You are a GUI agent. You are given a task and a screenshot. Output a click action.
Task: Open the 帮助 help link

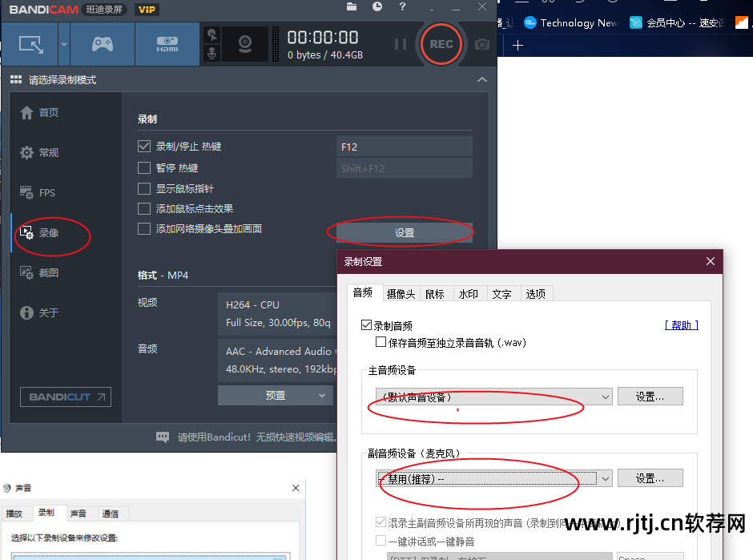(x=682, y=325)
